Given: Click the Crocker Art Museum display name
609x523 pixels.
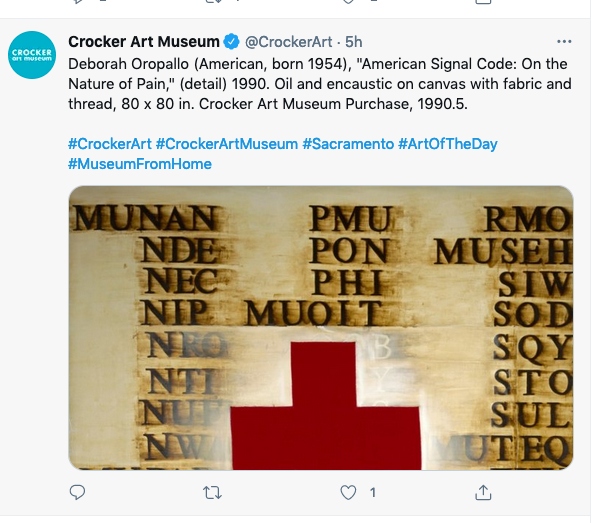Looking at the screenshot, I should pyautogui.click(x=144, y=42).
